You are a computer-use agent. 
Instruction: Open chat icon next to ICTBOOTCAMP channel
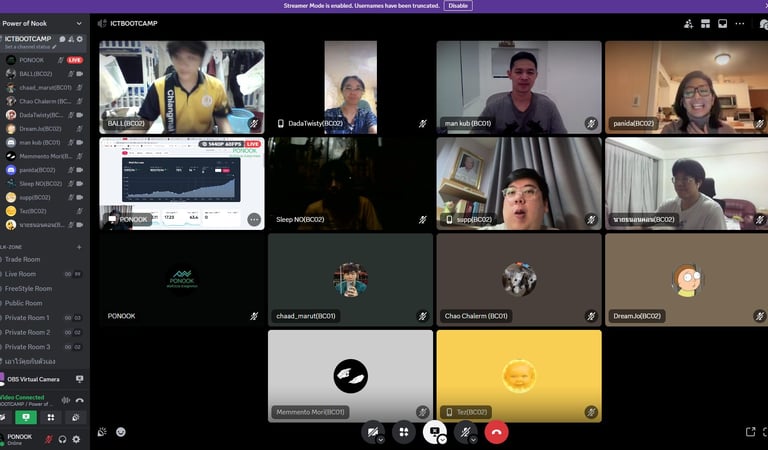point(62,39)
